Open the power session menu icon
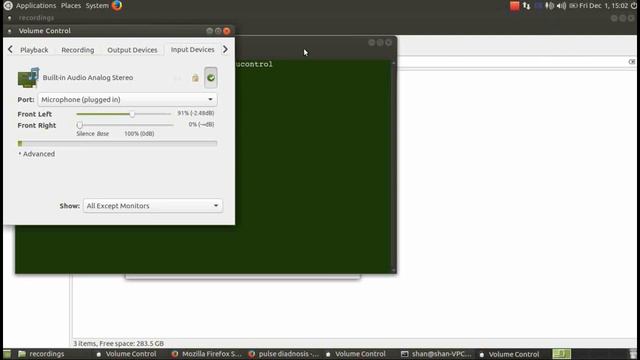Viewport: 640px width, 360px height. pos(634,6)
